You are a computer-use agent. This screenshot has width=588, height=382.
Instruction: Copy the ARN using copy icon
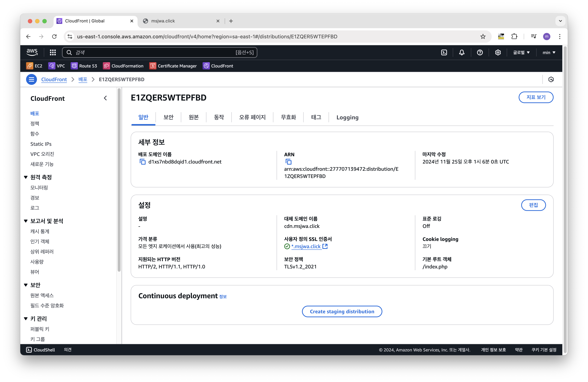[x=288, y=162]
